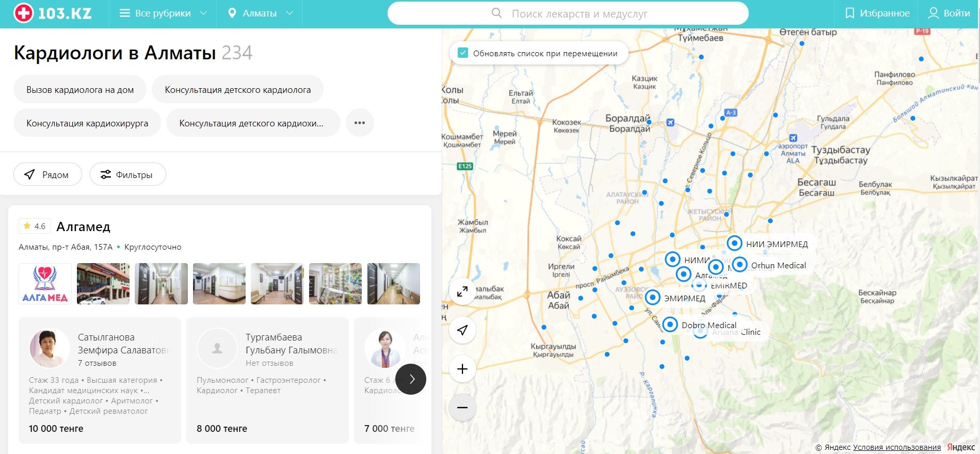Open the Алгамед logo thumbnail
This screenshot has width=980, height=454.
click(x=45, y=284)
